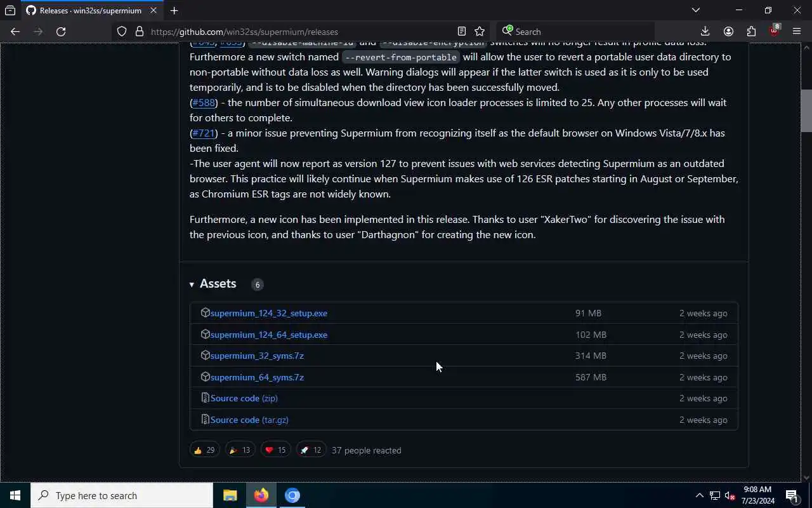This screenshot has height=508, width=812.
Task: Click the heart reaction showing 15
Action: tap(275, 450)
